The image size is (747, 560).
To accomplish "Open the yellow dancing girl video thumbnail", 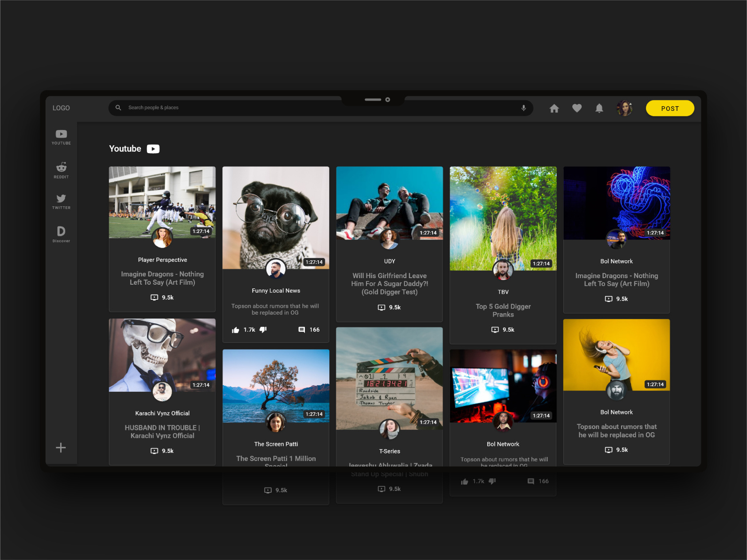I will (617, 355).
